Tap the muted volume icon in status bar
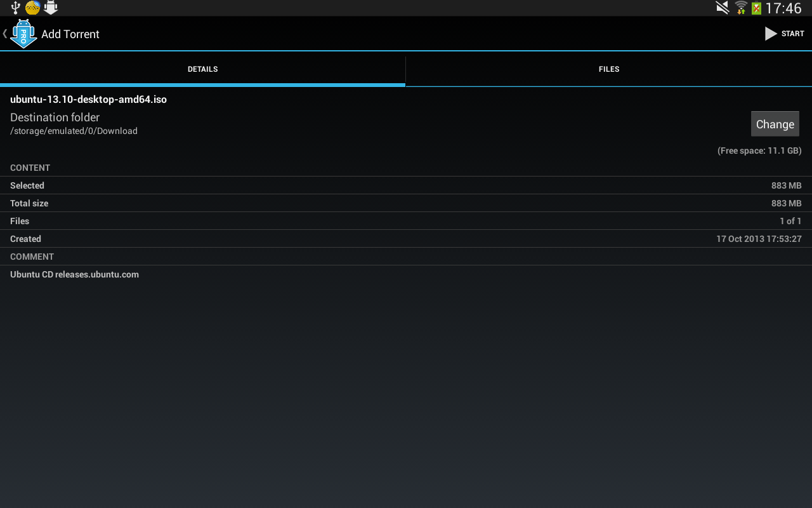The width and height of the screenshot is (812, 508). pyautogui.click(x=721, y=8)
